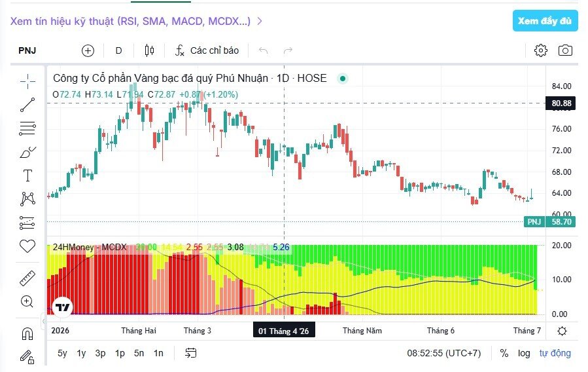This screenshot has width=588, height=372.
Task: Redo the chart action
Action: [x=288, y=50]
